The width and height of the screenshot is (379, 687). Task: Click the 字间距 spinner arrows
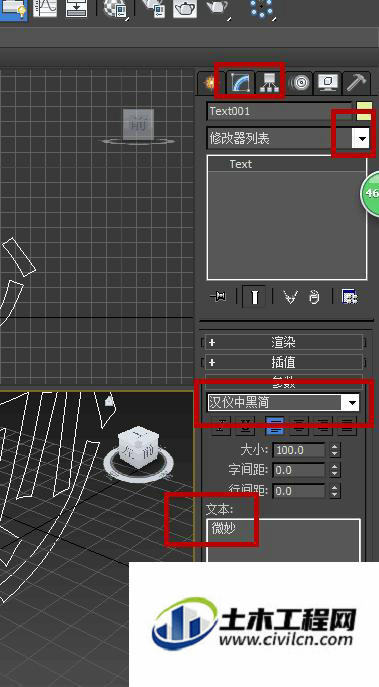tap(335, 470)
